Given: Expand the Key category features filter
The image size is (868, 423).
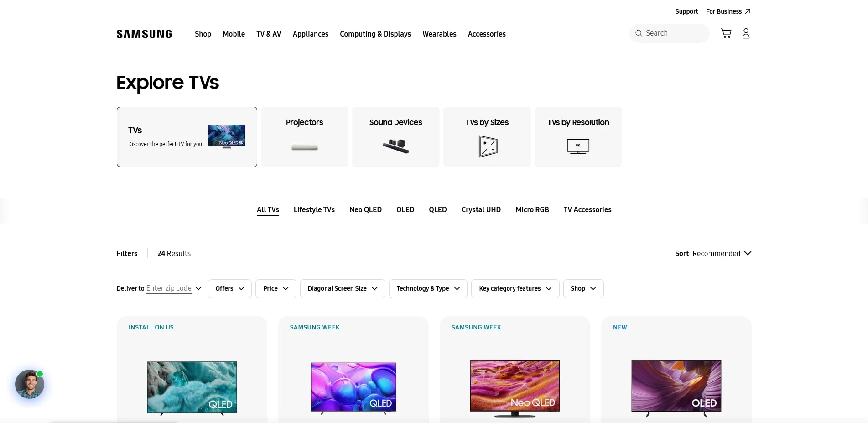Looking at the screenshot, I should point(515,288).
